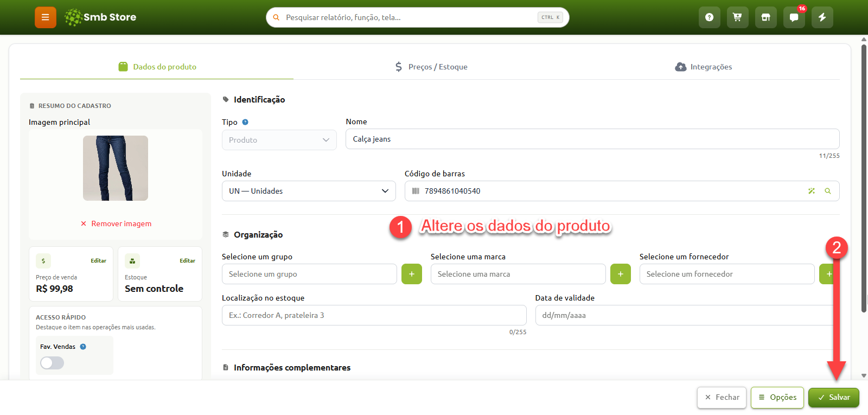The height and width of the screenshot is (415, 868).
Task: Click the stock boxes icon in Estoque card
Action: [132, 261]
